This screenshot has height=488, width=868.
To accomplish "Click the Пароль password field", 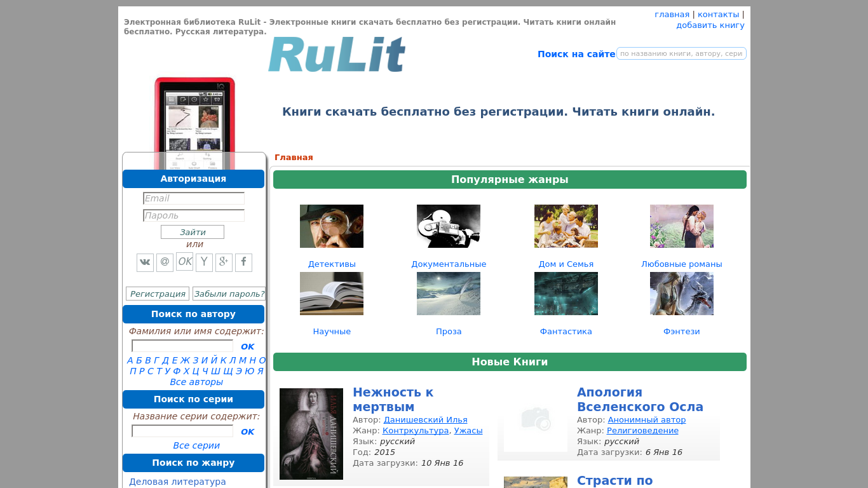I will coord(194,215).
